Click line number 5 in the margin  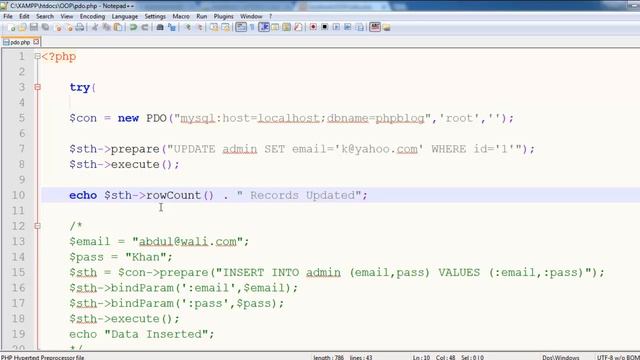tap(22, 118)
